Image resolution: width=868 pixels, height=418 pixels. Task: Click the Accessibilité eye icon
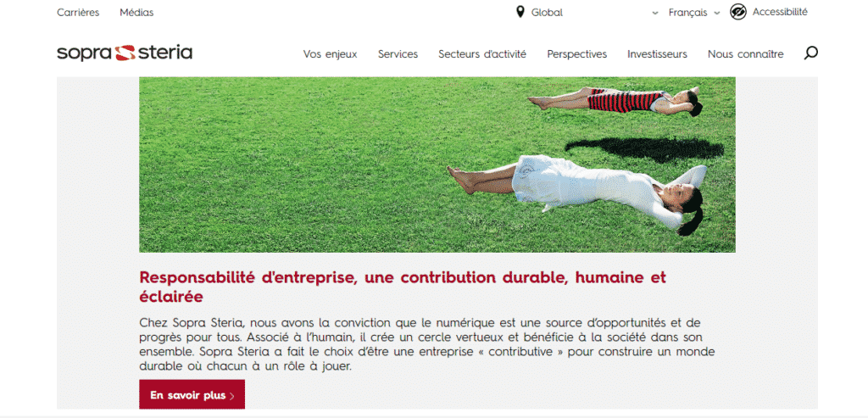tap(738, 12)
